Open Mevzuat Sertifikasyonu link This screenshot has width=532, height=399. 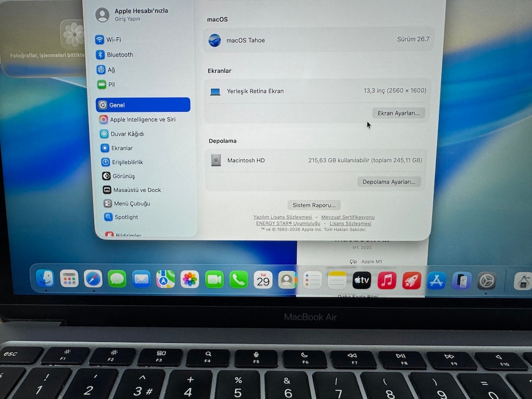point(348,217)
